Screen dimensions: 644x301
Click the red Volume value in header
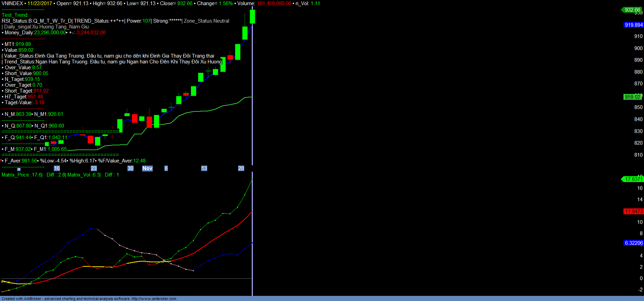tap(274, 3)
